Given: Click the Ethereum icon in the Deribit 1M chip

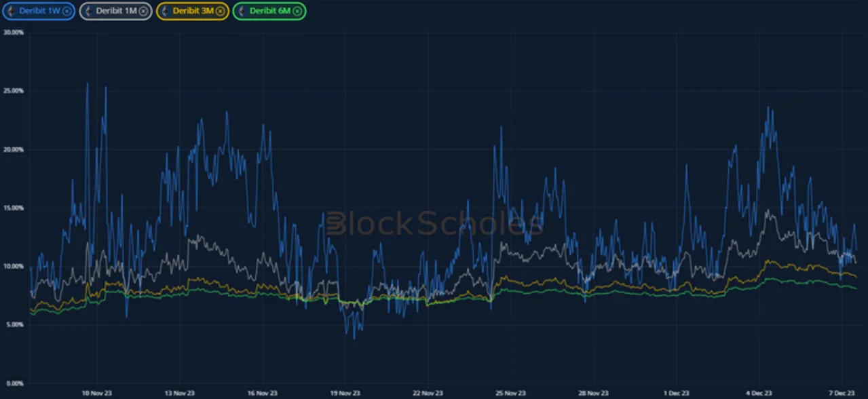Looking at the screenshot, I should [x=88, y=11].
